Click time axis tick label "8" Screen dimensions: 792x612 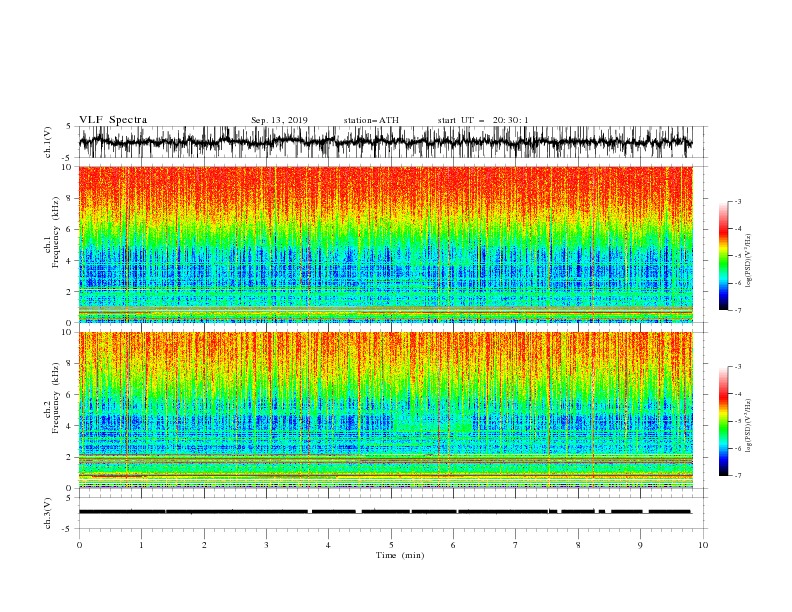point(578,545)
